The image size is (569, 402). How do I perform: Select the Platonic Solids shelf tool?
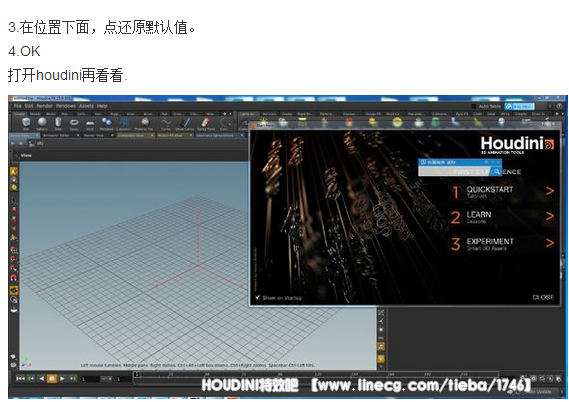pos(144,123)
